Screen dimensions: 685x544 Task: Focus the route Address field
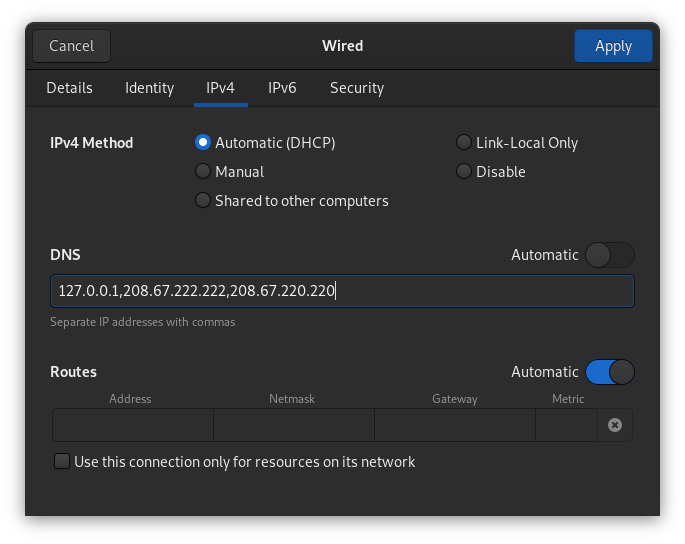click(132, 425)
